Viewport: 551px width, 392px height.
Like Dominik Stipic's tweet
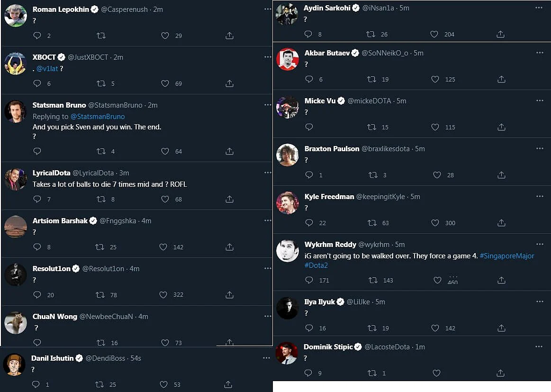436,373
